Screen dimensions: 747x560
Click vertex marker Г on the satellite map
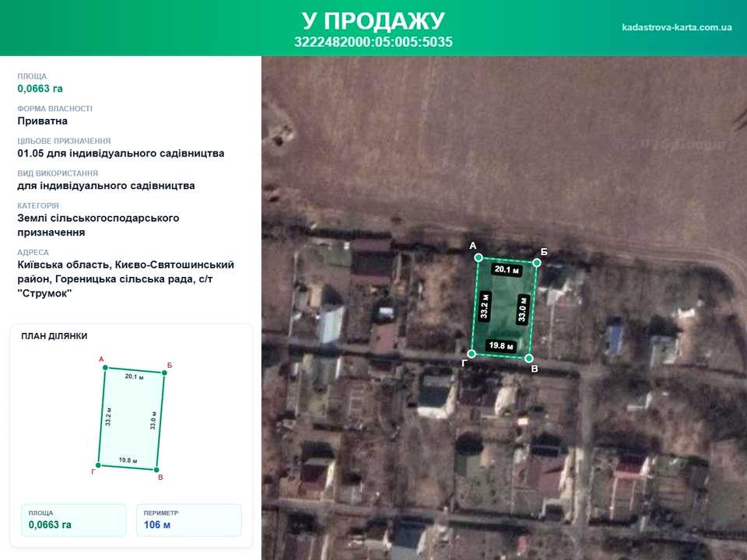472,353
